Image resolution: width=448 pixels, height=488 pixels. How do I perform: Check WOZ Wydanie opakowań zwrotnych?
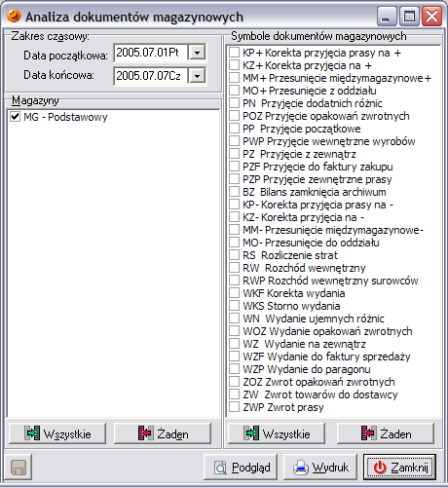coord(234,331)
